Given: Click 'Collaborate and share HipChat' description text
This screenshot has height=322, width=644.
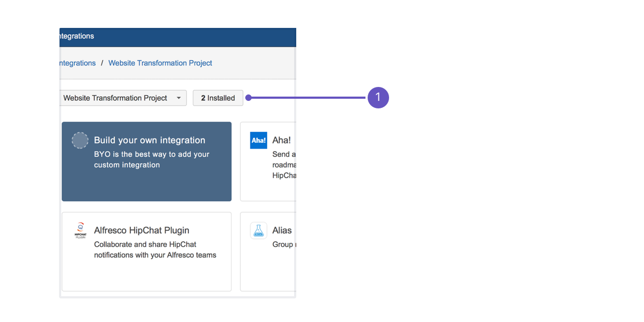Looking at the screenshot, I should pos(155,250).
